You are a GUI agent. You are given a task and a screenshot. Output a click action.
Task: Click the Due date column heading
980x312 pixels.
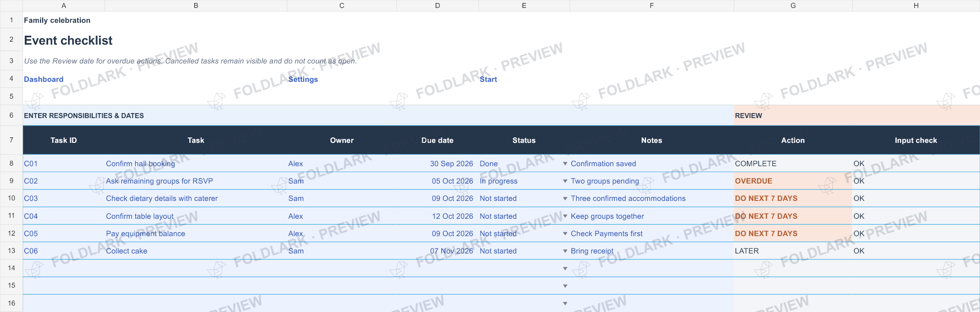point(437,140)
